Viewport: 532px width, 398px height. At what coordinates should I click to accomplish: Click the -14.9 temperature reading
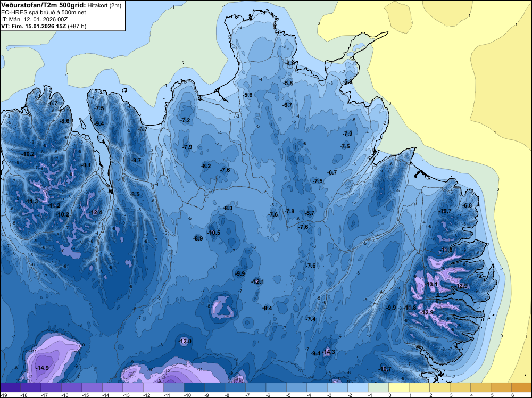43,368
